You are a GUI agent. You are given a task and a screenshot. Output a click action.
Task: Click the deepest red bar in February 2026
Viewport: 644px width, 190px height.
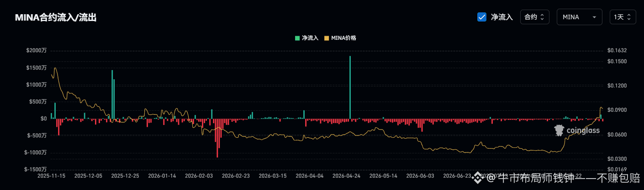point(217,138)
